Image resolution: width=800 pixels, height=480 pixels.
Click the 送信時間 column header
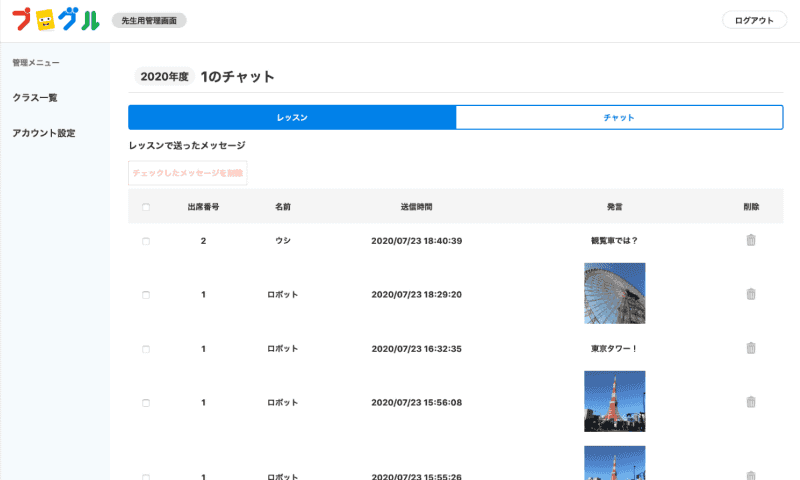(416, 207)
